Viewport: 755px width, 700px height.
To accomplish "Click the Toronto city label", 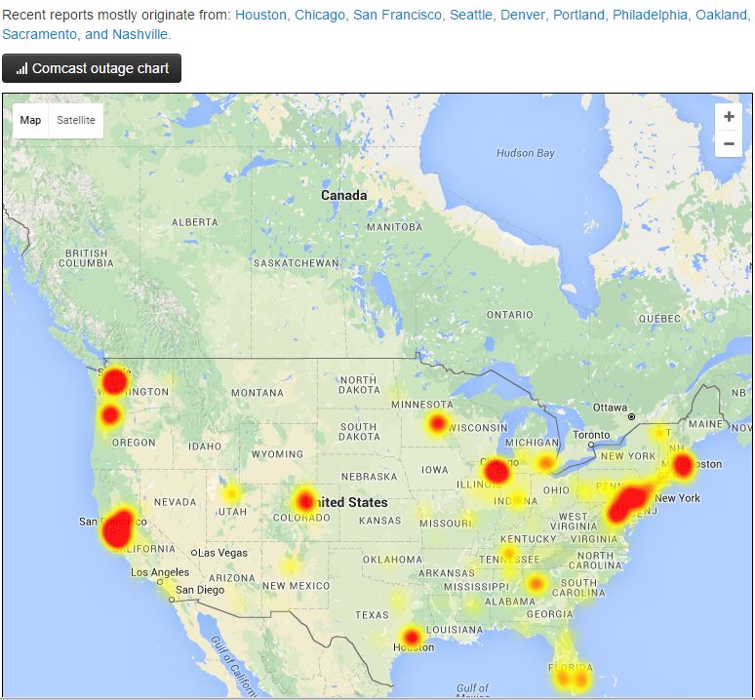I will pos(591,435).
